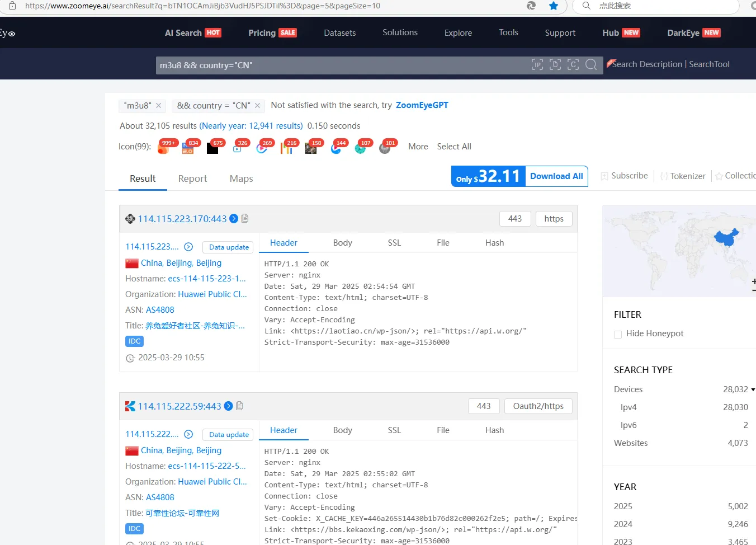
Task: Switch to the Report tab
Action: [192, 178]
